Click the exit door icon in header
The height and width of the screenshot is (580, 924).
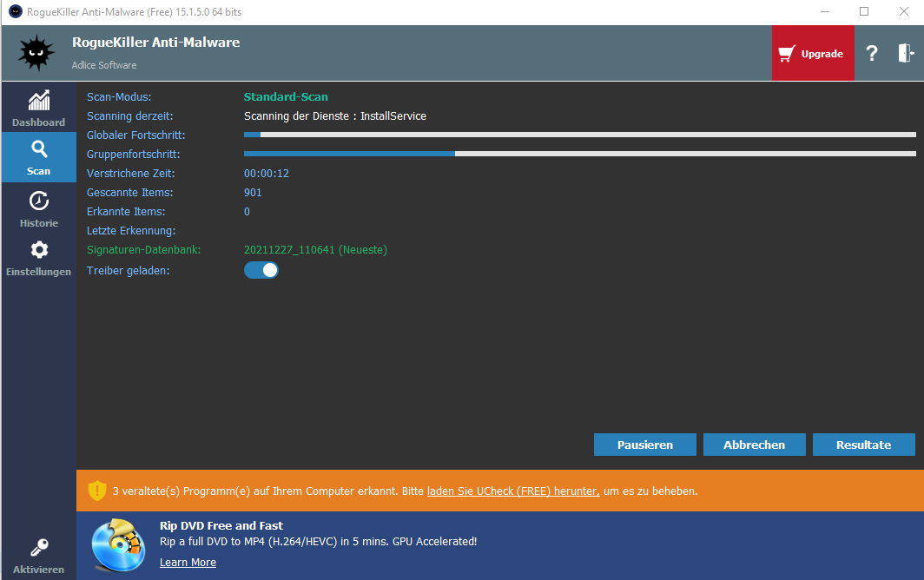point(906,53)
